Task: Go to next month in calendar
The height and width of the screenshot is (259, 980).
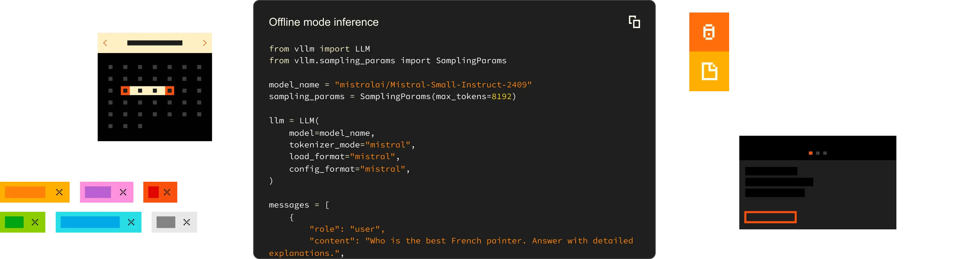Action: 205,43
